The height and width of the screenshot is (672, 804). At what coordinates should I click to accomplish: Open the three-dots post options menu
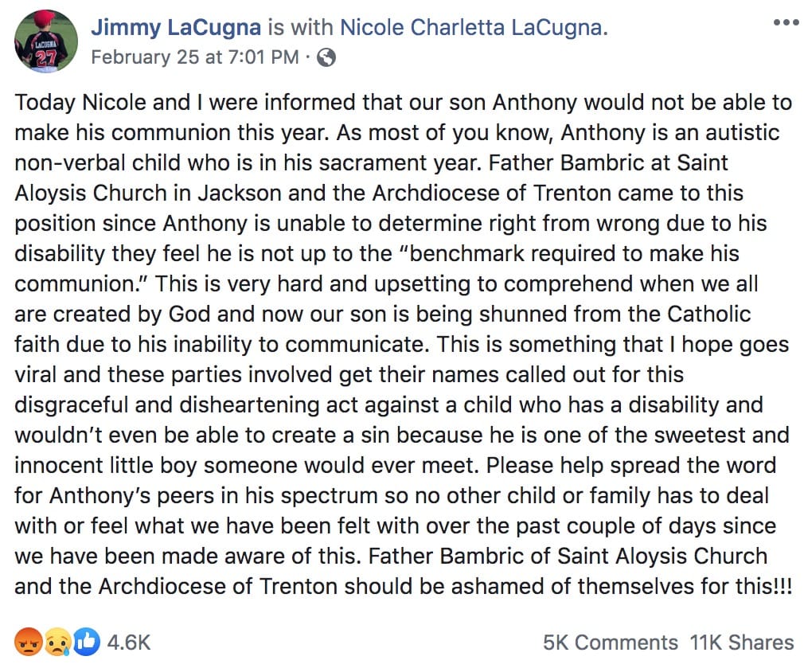pos(786,22)
